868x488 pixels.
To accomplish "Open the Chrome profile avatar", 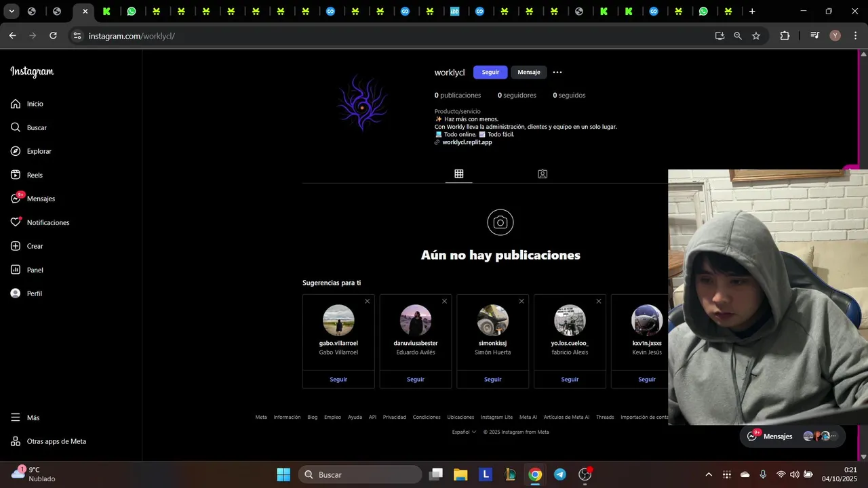I will pyautogui.click(x=835, y=36).
